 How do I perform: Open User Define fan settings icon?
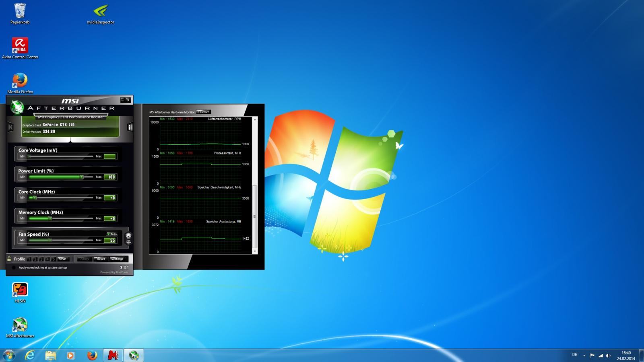128,238
